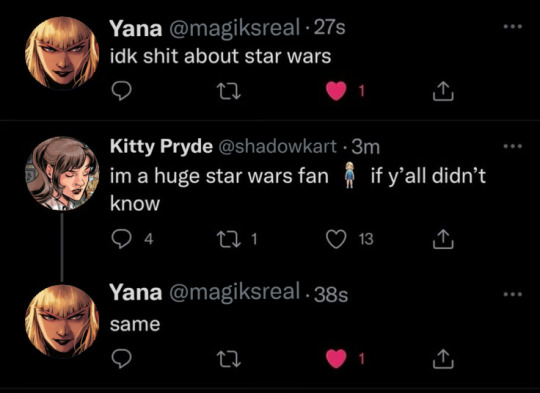This screenshot has height=393, width=540.
Task: Share Kitty Pryde's star wars fan tweet
Action: [443, 239]
